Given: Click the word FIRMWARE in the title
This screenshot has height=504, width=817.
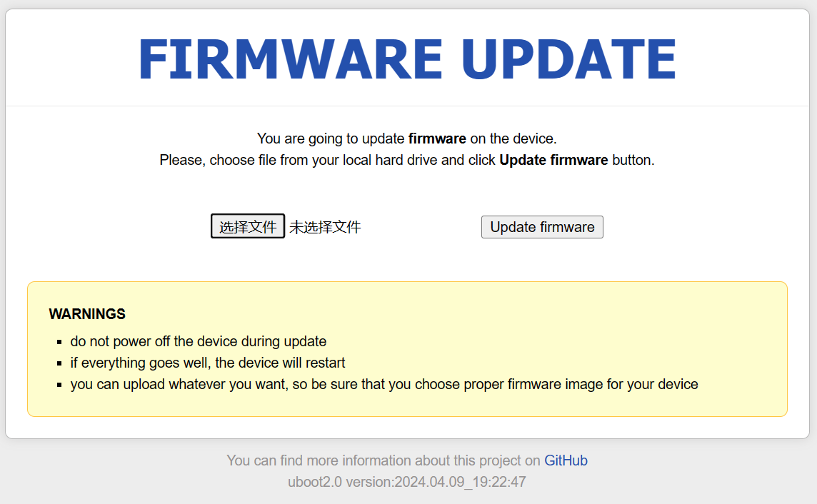Looking at the screenshot, I should click(x=290, y=59).
